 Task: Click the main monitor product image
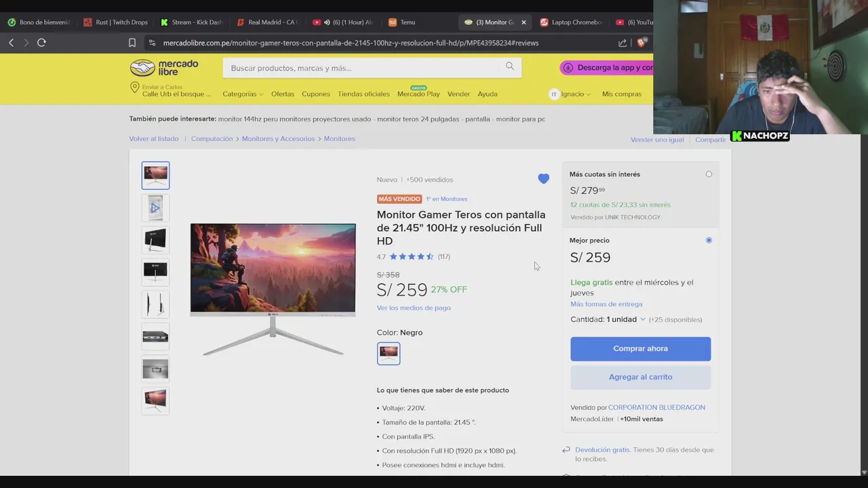[273, 289]
